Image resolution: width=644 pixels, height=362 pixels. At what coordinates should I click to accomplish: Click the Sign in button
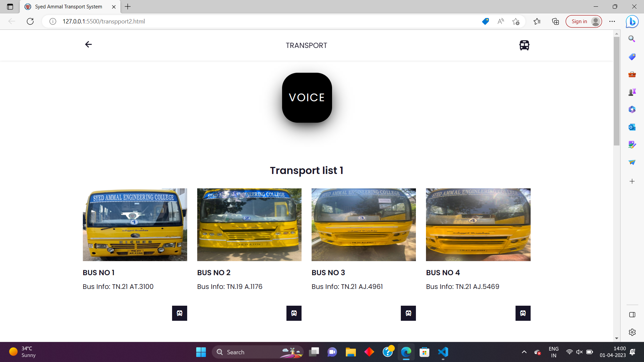click(584, 21)
